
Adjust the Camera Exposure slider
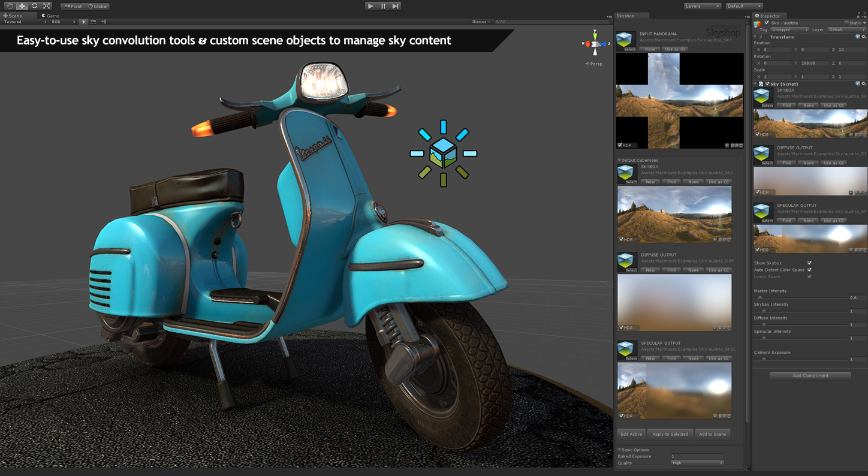(x=800, y=359)
